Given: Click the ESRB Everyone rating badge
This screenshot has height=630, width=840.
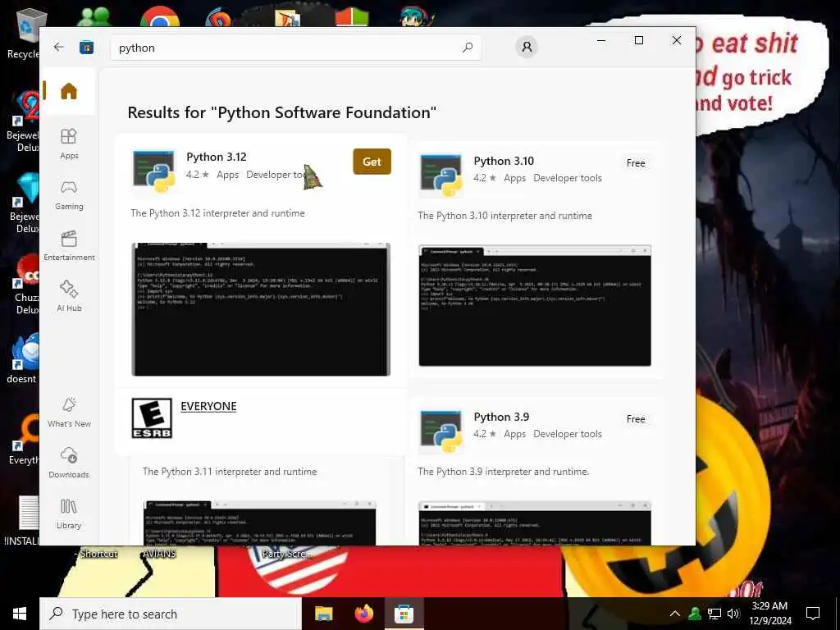Looking at the screenshot, I should (152, 418).
